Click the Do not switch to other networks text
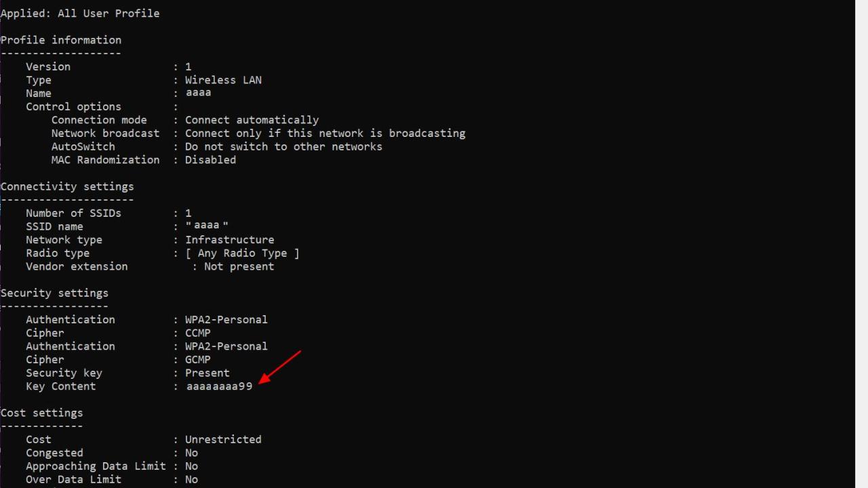Image resolution: width=868 pixels, height=488 pixels. tap(283, 146)
